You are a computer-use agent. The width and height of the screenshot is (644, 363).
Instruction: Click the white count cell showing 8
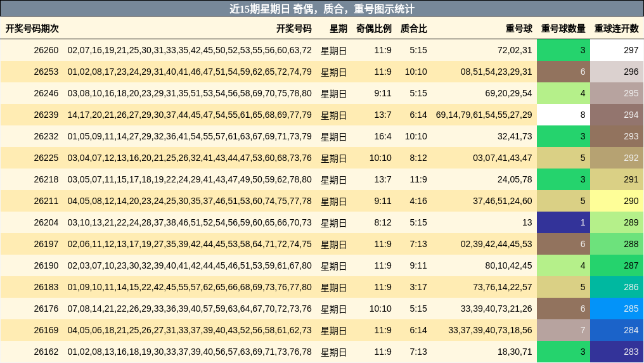pyautogui.click(x=563, y=115)
